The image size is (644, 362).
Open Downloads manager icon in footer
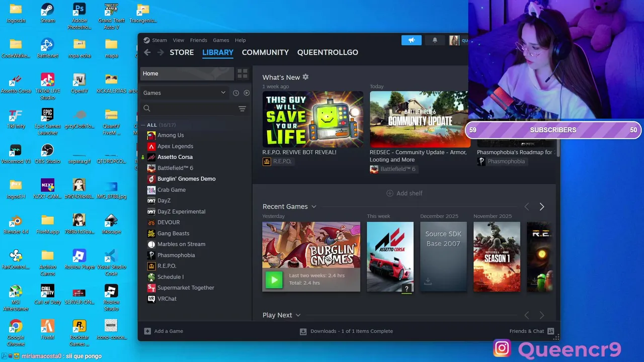tap(303, 331)
